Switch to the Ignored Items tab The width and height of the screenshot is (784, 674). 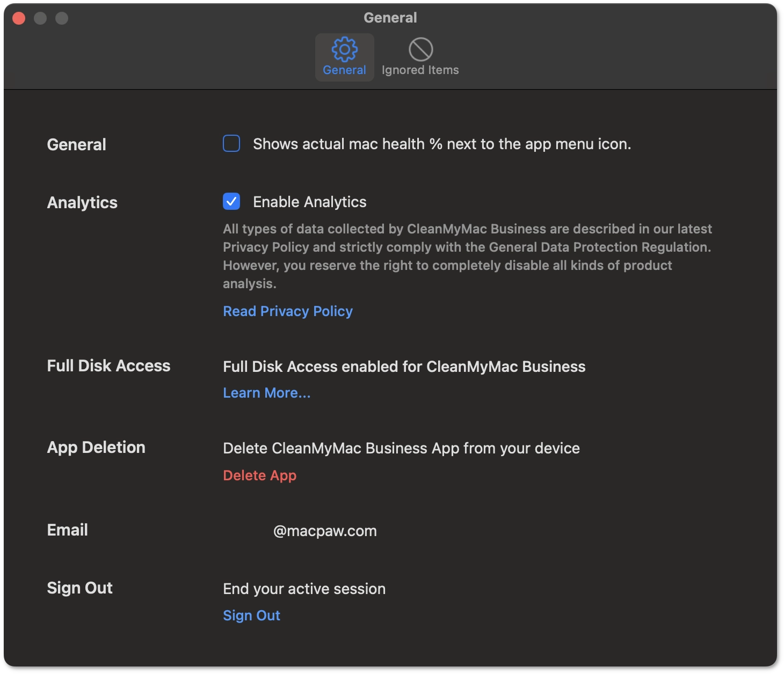(x=420, y=57)
